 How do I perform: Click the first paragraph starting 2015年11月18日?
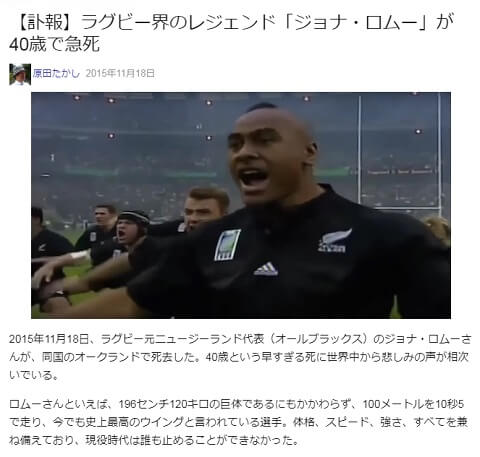[240, 357]
